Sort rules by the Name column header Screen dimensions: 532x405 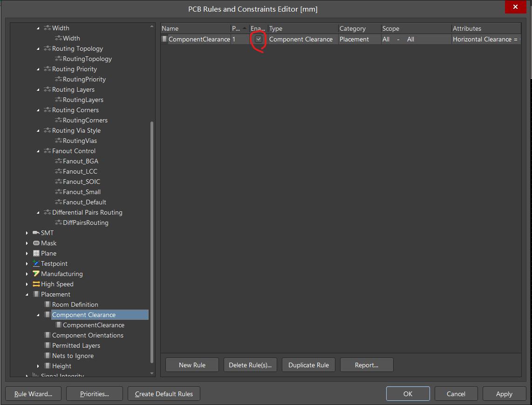coord(196,28)
